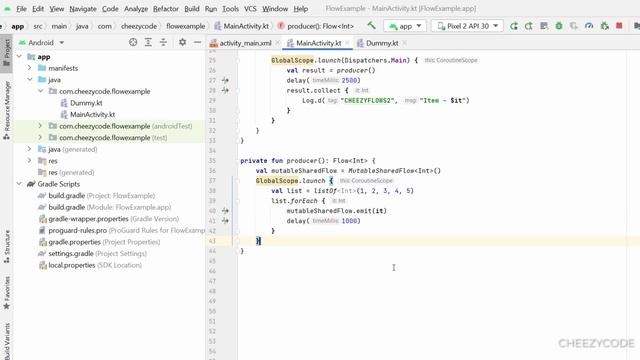Click the Apply Code Changes icon
This screenshot has height=360, width=640.
544,26
